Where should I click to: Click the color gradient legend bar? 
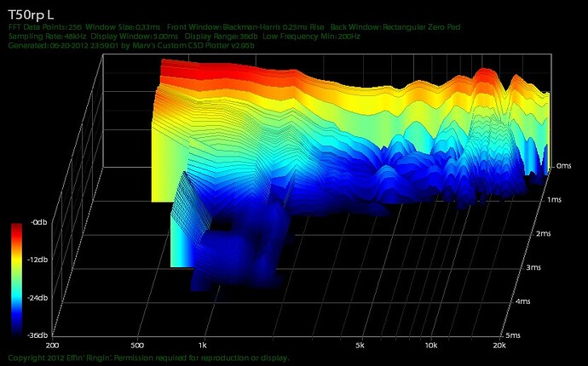pos(16,281)
